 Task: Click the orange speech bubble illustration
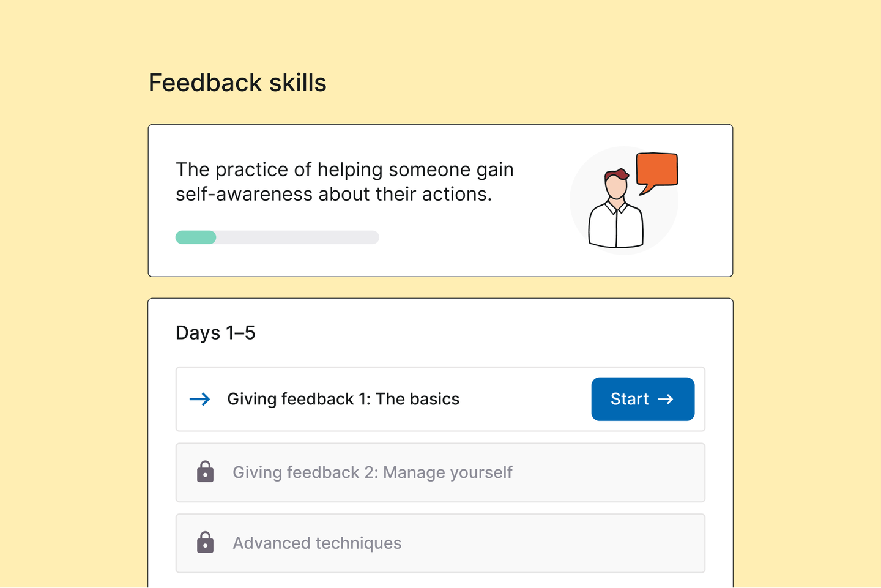(656, 173)
